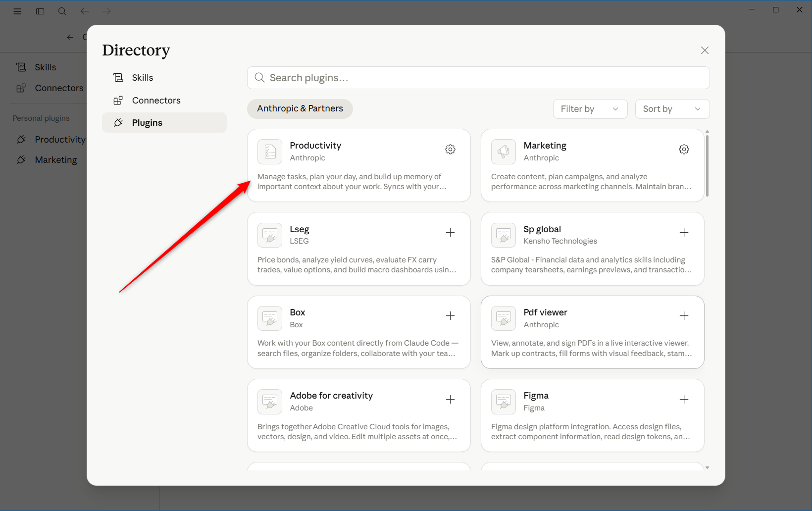Click the search icon in title bar
This screenshot has height=511, width=812.
pyautogui.click(x=62, y=11)
